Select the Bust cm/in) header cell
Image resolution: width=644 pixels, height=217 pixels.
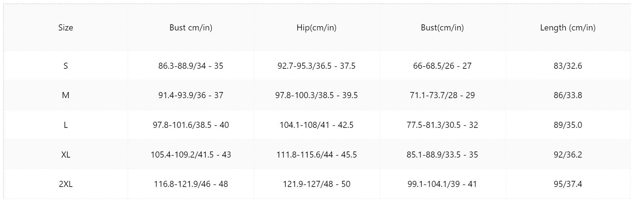pos(191,28)
